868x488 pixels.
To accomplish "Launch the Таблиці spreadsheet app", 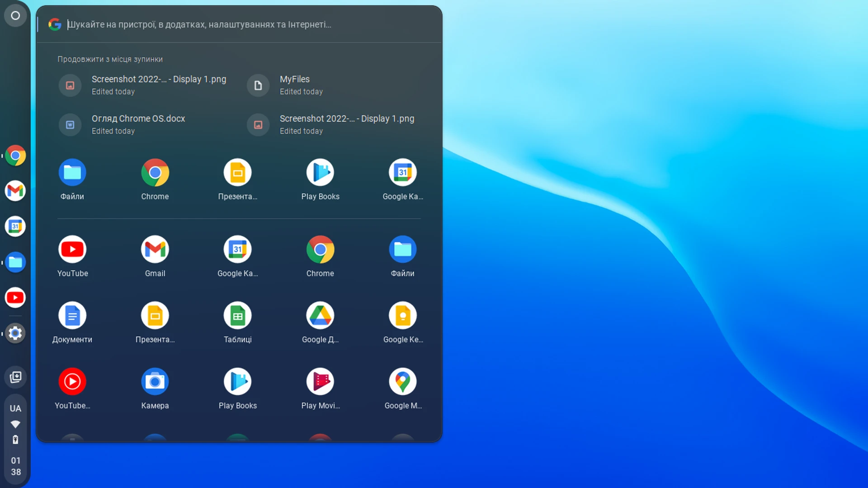I will [x=237, y=315].
